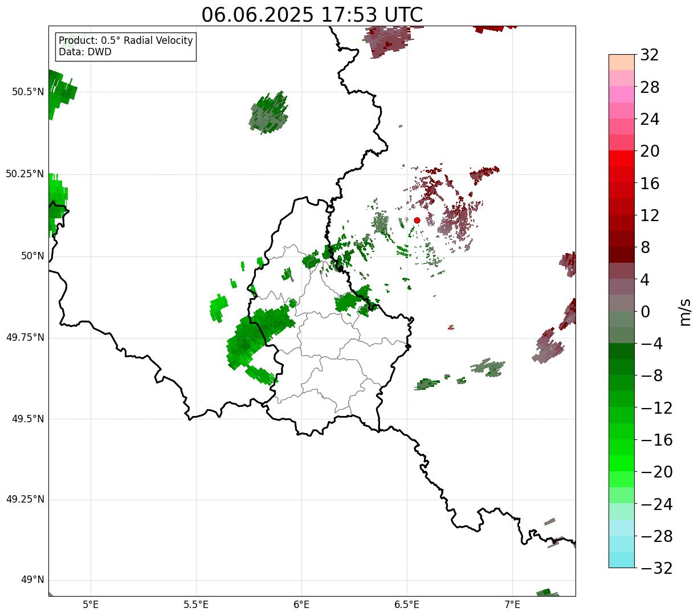Click the darkest maroon colorbar band above 6

click(x=621, y=255)
